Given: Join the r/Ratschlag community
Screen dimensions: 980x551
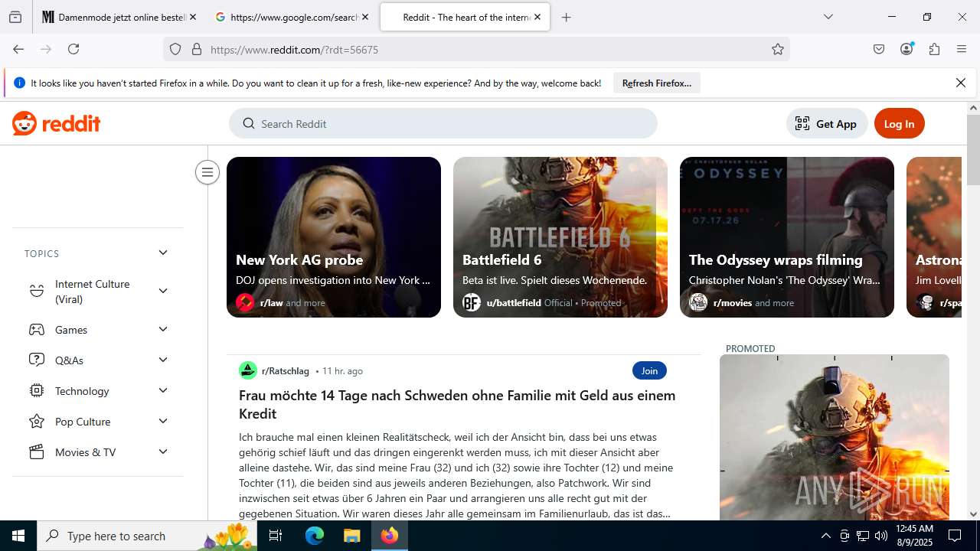Looking at the screenshot, I should (649, 370).
